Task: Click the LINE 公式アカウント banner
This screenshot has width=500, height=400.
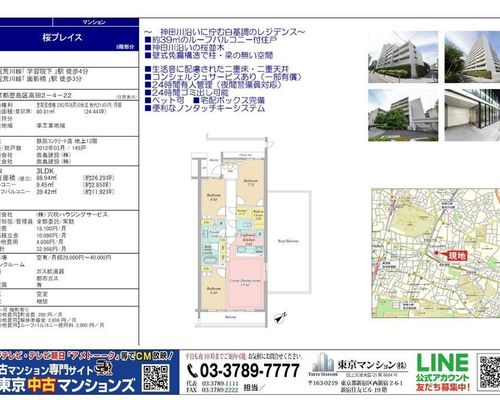Action: coord(443,372)
